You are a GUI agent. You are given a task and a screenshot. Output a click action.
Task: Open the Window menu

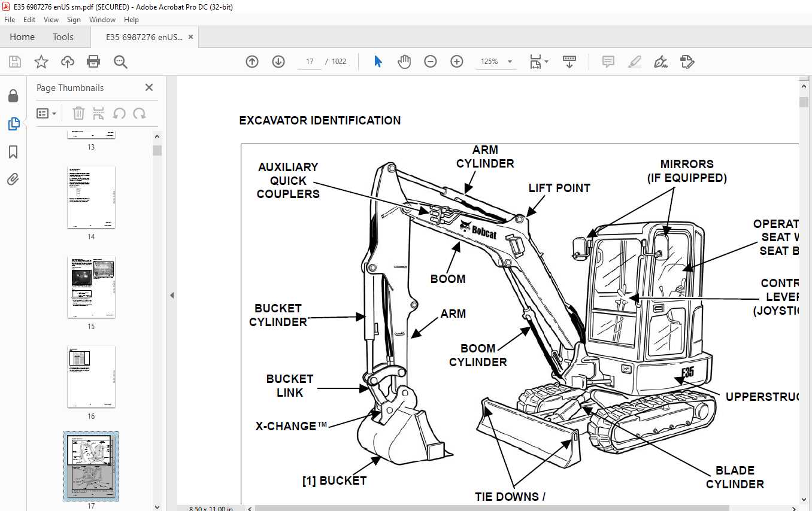[102, 20]
